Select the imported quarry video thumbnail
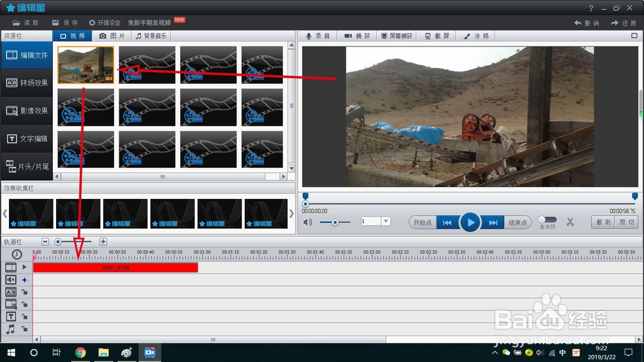Image resolution: width=644 pixels, height=362 pixels. click(x=86, y=65)
